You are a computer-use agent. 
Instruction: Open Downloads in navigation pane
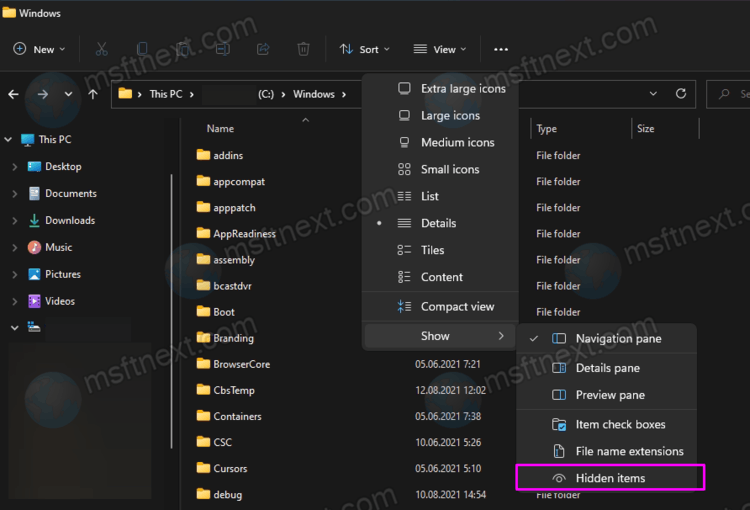(61, 220)
